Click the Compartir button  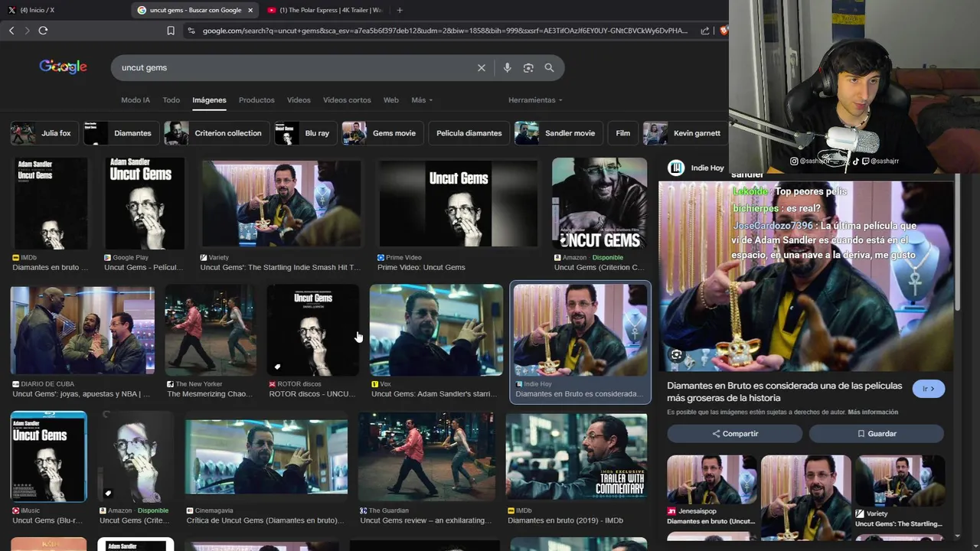point(735,434)
